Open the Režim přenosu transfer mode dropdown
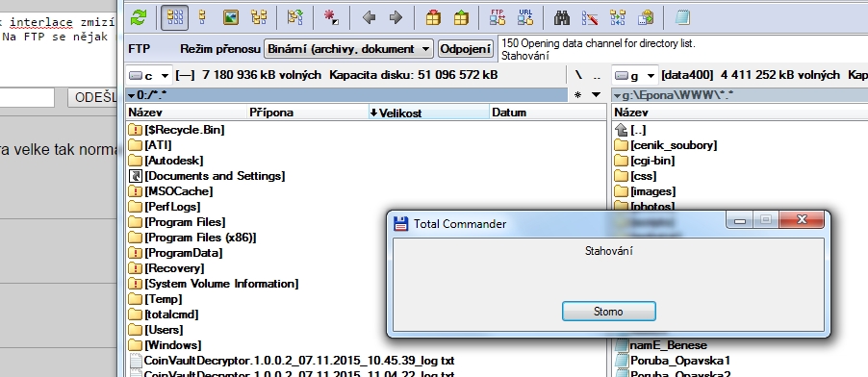The height and width of the screenshot is (377, 868). tap(348, 49)
